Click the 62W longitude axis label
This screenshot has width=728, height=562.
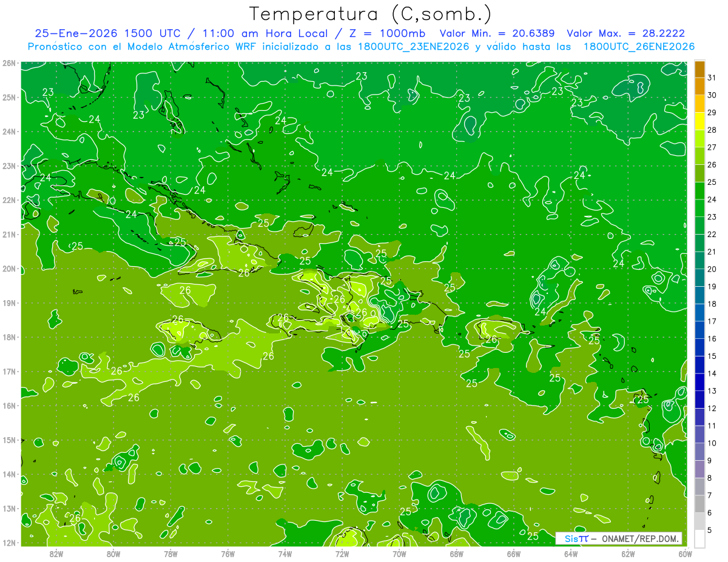pos(628,554)
